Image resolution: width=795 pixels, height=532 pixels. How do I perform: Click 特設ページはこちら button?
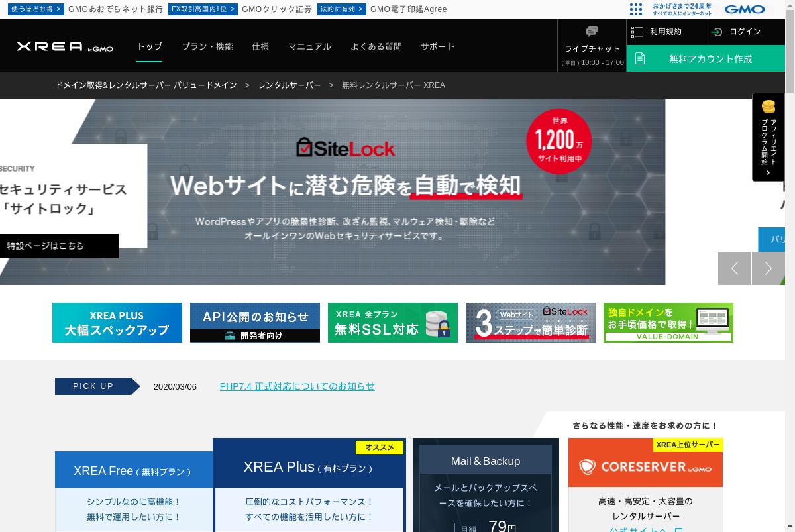coord(60,246)
